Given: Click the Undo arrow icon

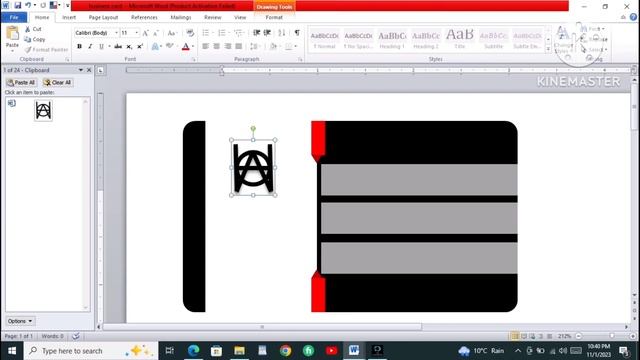Looking at the screenshot, I should [x=28, y=5].
